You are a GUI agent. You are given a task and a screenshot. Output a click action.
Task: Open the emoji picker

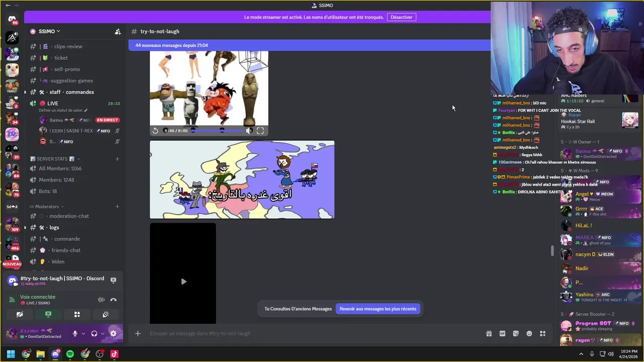[529, 333]
